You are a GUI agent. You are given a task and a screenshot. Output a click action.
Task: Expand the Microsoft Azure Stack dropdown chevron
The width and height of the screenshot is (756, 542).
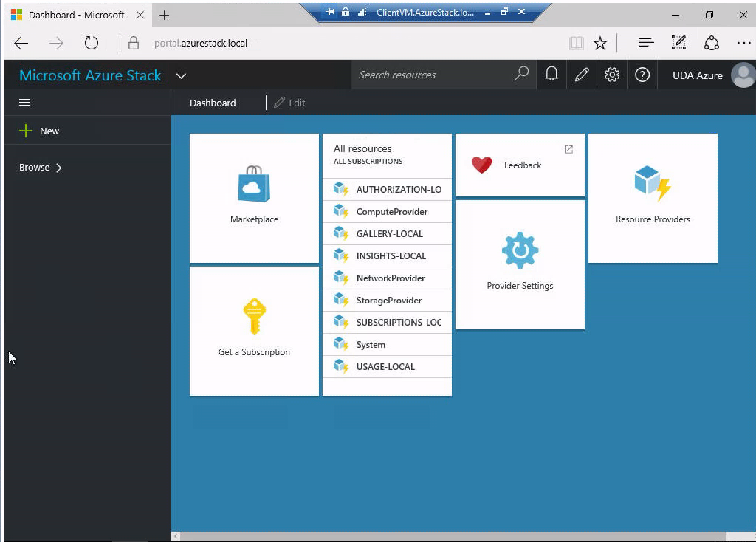click(x=181, y=75)
